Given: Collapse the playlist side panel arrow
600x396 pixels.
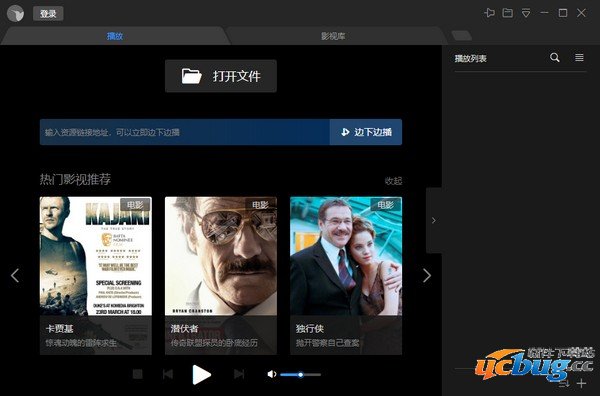Looking at the screenshot, I should [434, 220].
